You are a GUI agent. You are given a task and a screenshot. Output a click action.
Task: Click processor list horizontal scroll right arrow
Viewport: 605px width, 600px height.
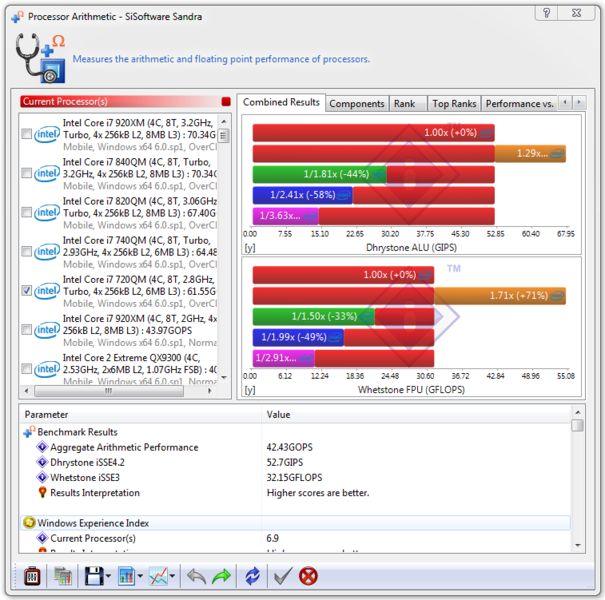(x=210, y=391)
